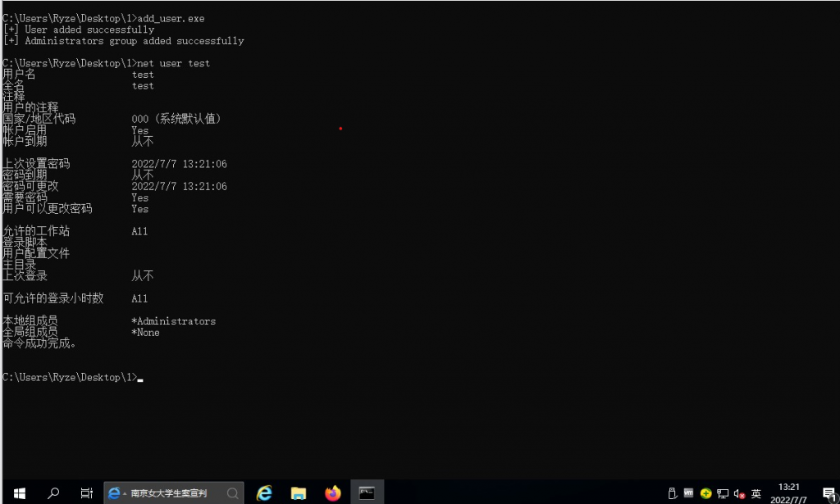This screenshot has height=504, width=840.
Task: Click the final command prompt line
Action: tap(72, 377)
